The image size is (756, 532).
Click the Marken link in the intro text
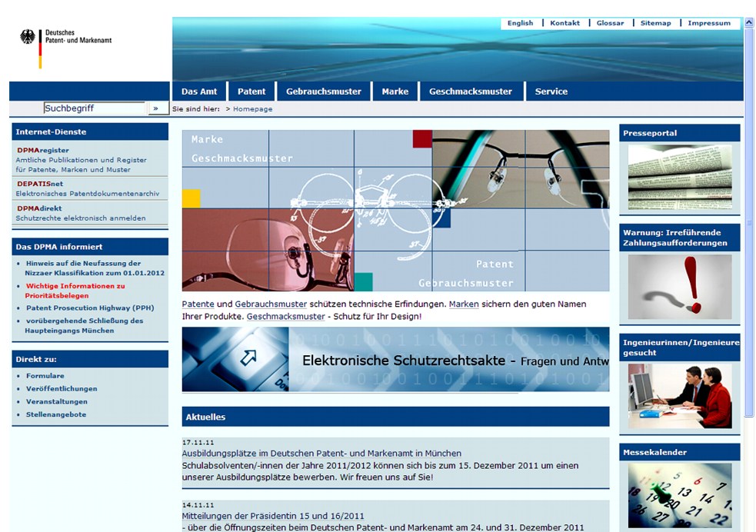464,304
